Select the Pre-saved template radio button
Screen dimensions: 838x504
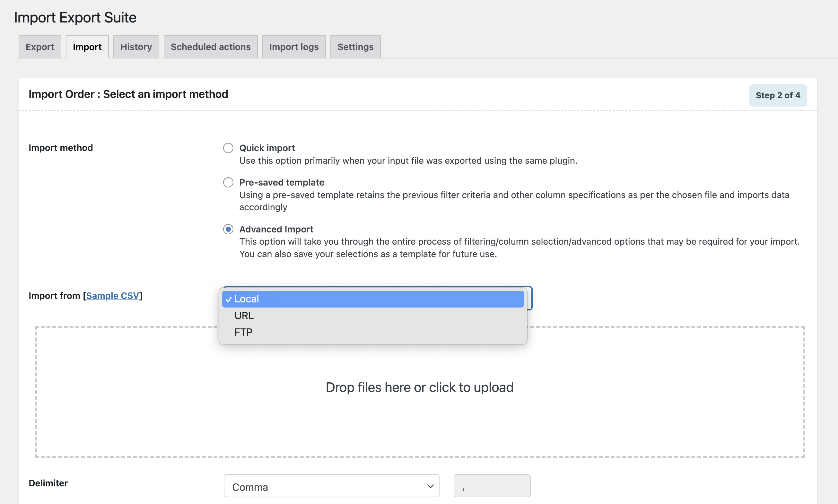[x=228, y=182]
